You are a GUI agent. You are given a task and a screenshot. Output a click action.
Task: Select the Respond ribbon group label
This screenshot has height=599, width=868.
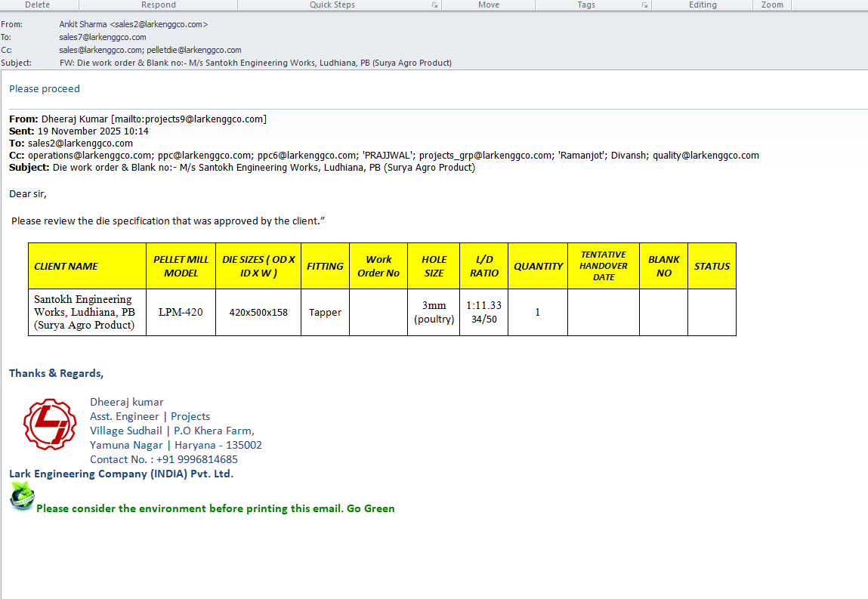coord(159,5)
